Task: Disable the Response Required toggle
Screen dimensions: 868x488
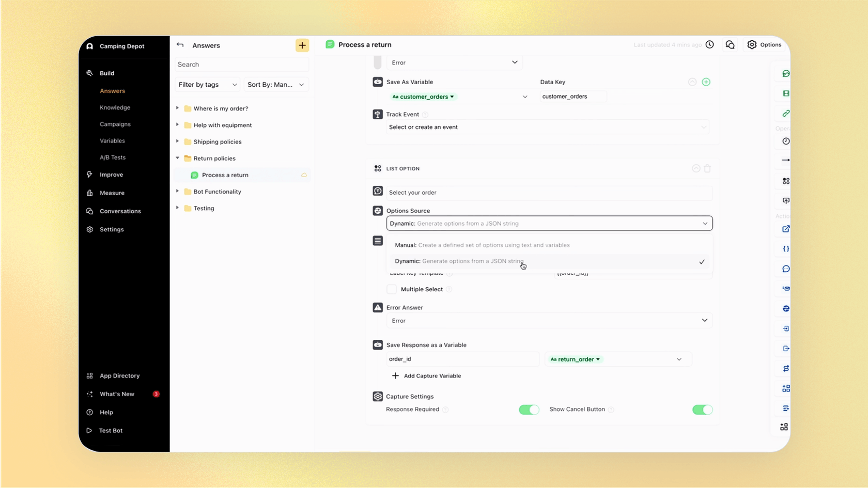Action: (529, 410)
